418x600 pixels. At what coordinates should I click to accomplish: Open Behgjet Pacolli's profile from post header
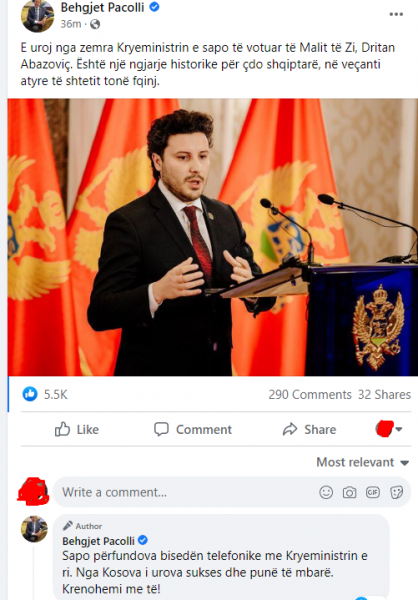102,7
